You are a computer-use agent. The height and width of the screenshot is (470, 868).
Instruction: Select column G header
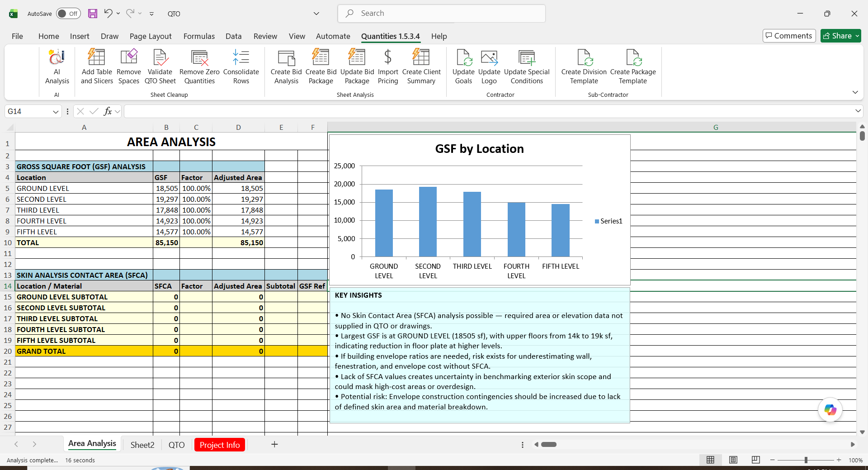click(592, 128)
